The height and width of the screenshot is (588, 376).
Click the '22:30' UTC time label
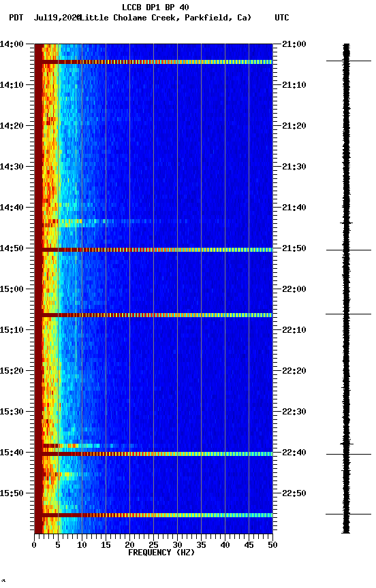tap(294, 412)
